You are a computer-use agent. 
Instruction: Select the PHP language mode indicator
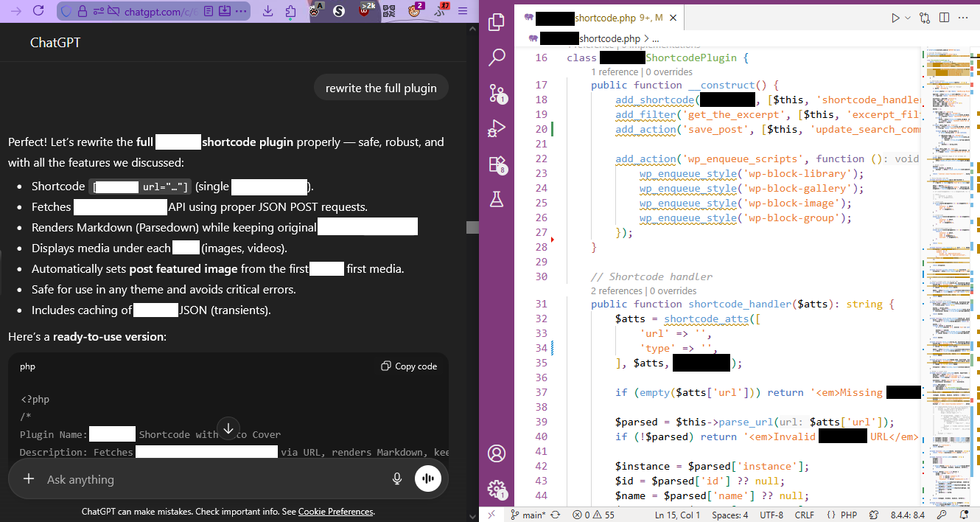847,515
